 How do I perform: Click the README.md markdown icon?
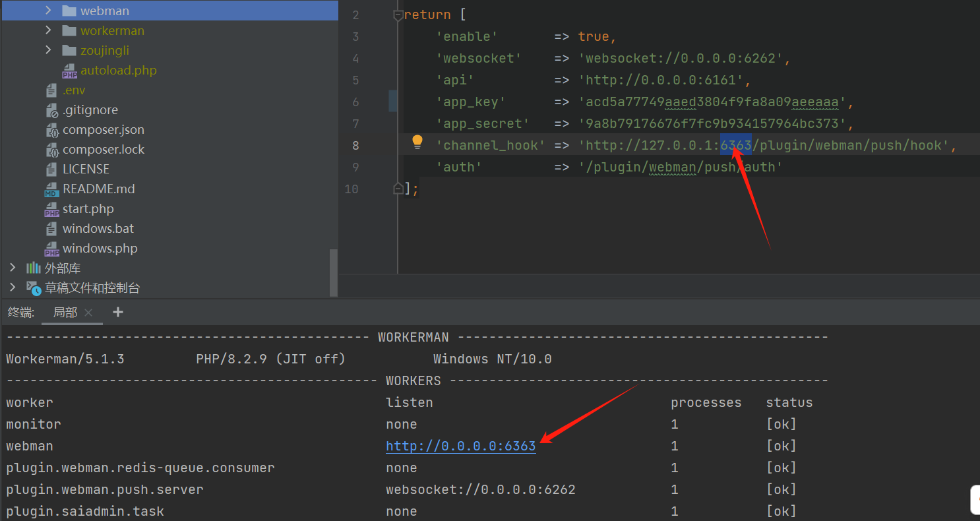(x=51, y=189)
